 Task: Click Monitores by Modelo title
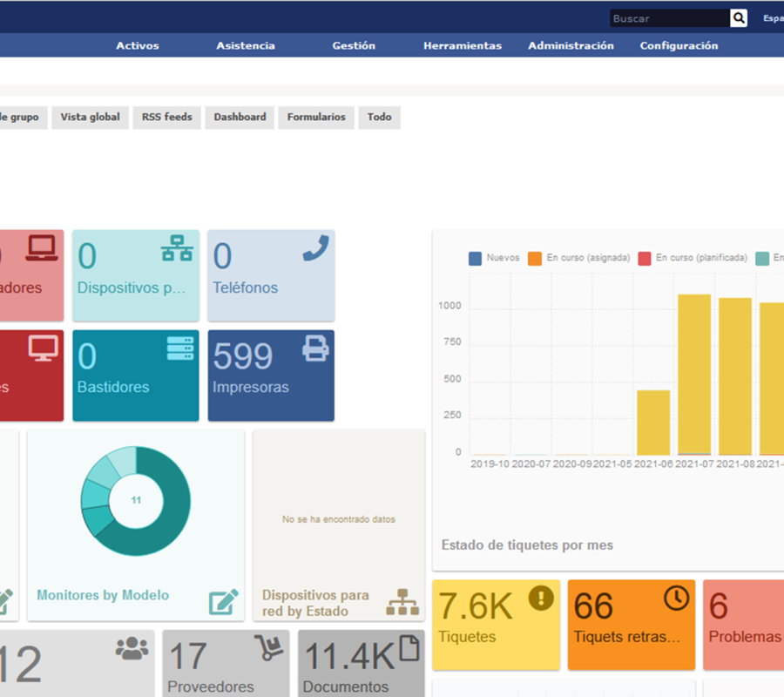pyautogui.click(x=103, y=595)
